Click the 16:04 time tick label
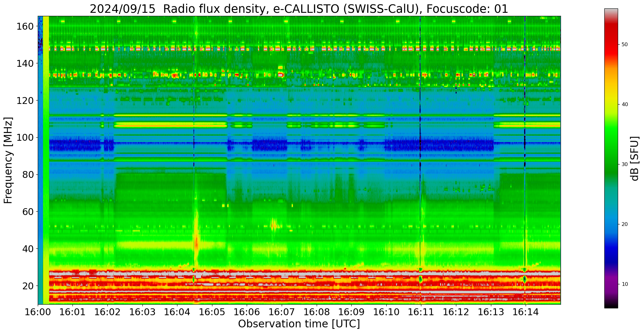 pos(177,312)
